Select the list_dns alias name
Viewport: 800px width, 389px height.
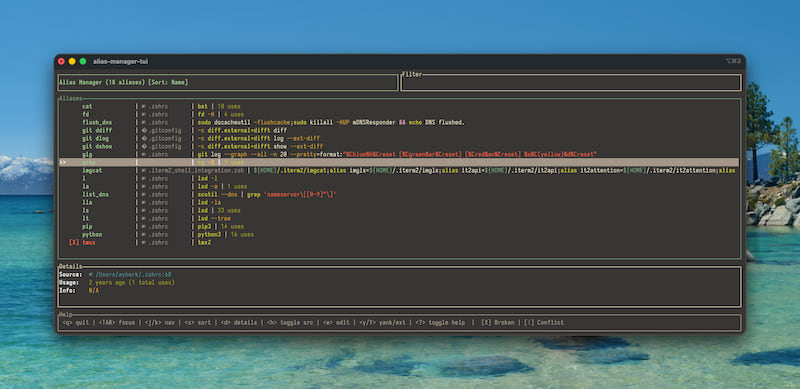pyautogui.click(x=95, y=194)
